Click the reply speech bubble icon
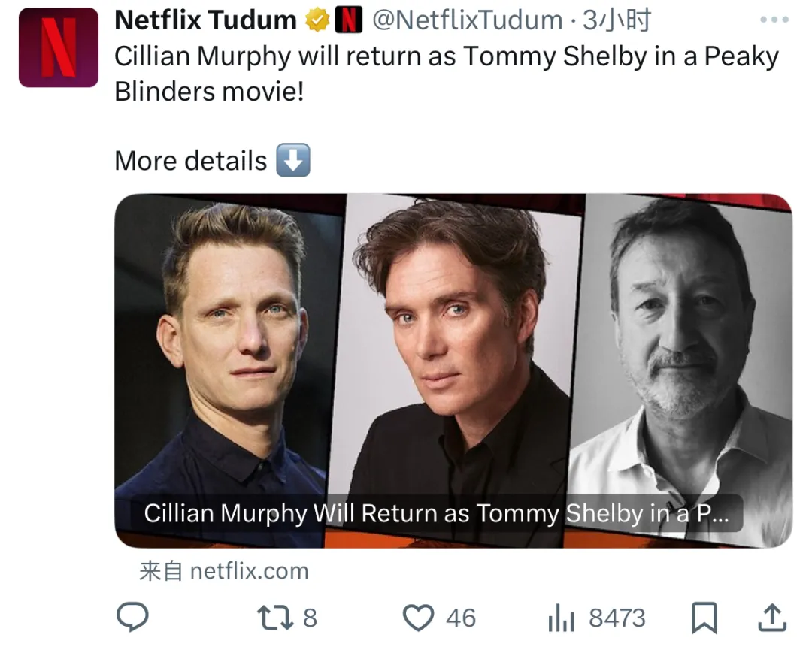 click(x=133, y=618)
